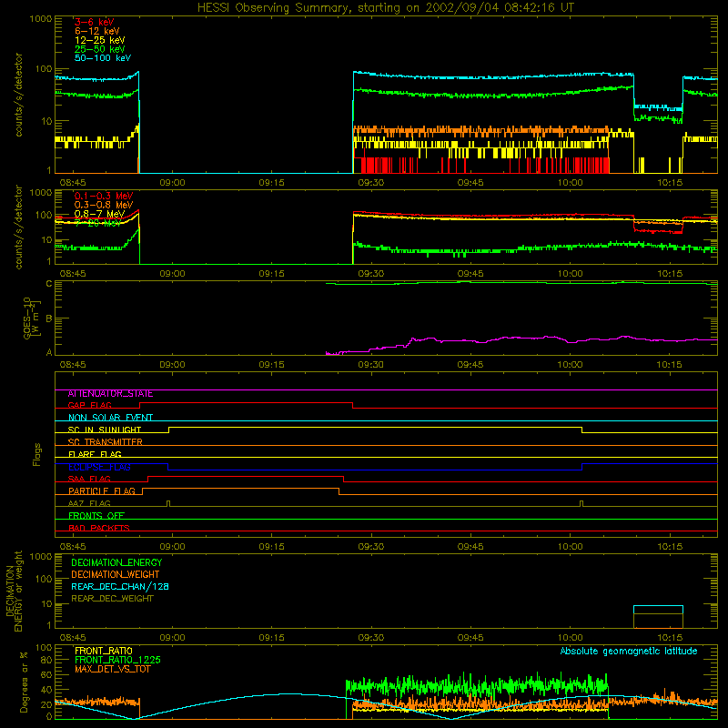
Task: Select the ATTENUATOR_STATE flag label
Action: 110,394
